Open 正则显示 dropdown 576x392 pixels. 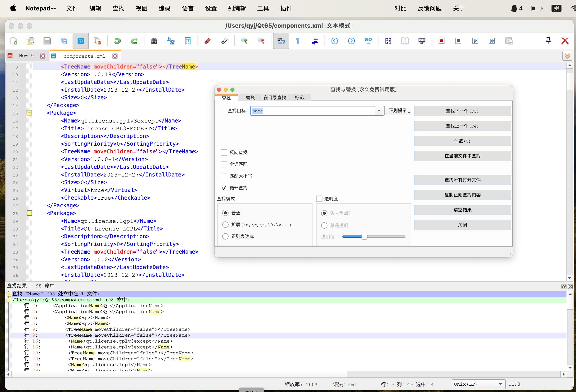pos(398,111)
